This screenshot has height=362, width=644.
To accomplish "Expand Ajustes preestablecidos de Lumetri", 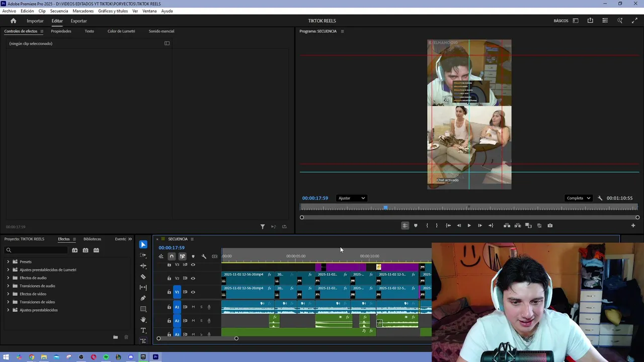I will tap(8, 270).
